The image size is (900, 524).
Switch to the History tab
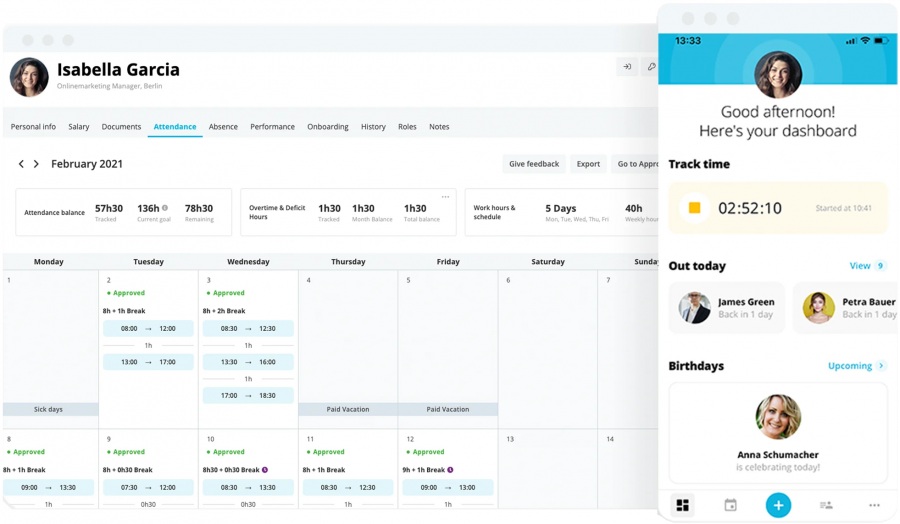pos(373,127)
